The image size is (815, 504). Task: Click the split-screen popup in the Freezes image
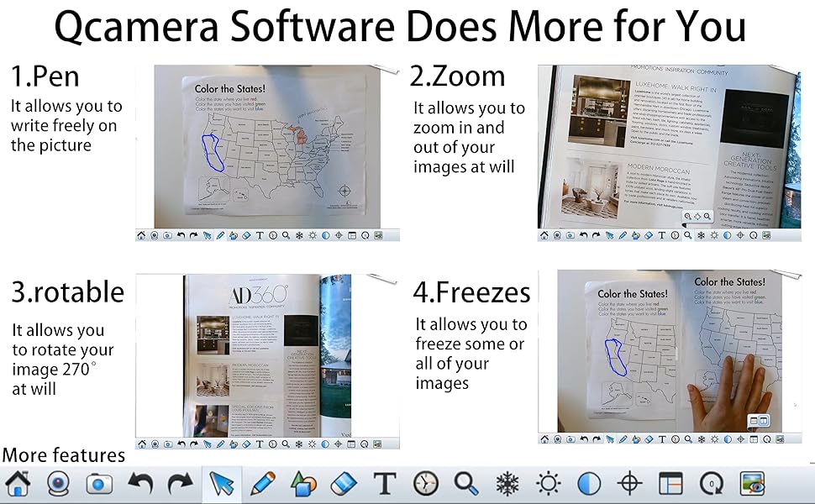tap(759, 421)
